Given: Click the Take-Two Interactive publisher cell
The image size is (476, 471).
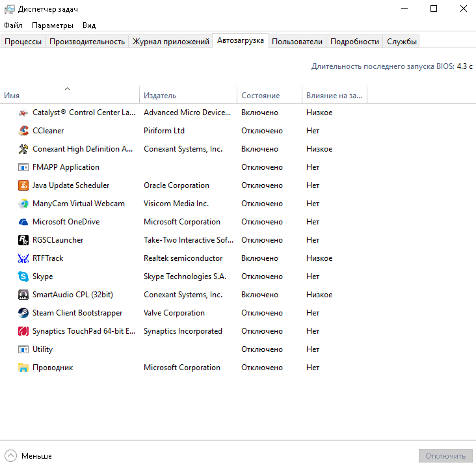Looking at the screenshot, I should coord(189,240).
